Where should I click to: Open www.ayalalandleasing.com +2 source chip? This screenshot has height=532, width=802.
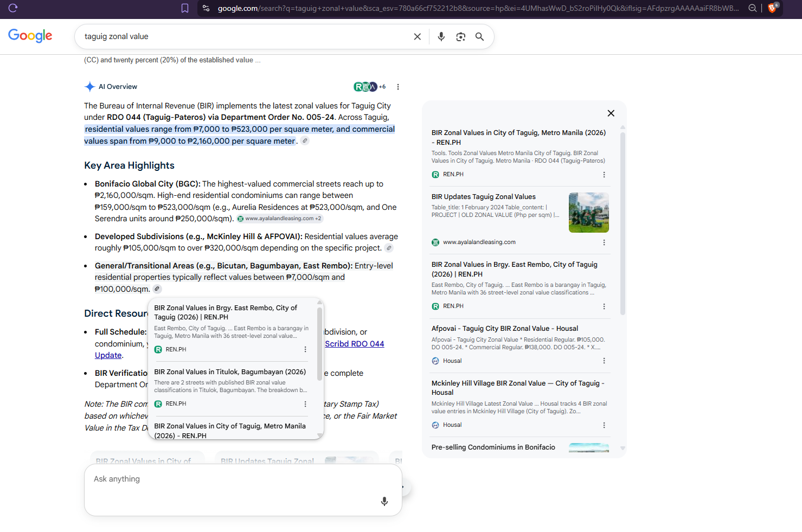tap(279, 219)
